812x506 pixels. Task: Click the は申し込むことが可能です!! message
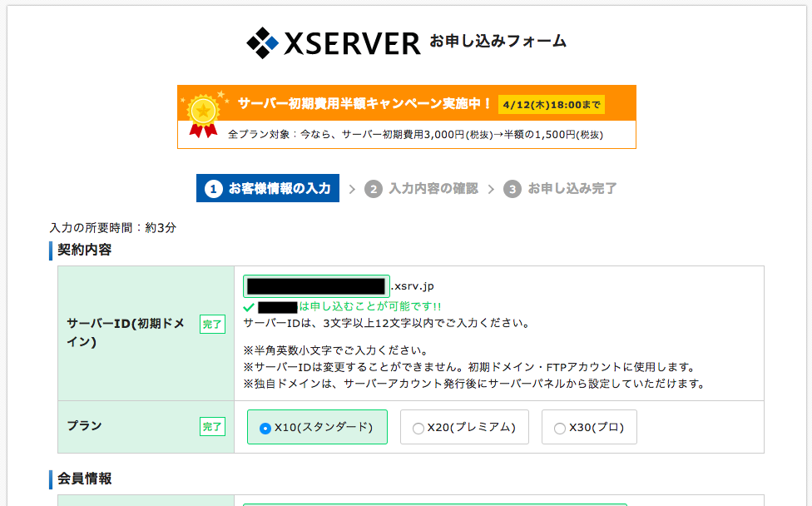[370, 306]
